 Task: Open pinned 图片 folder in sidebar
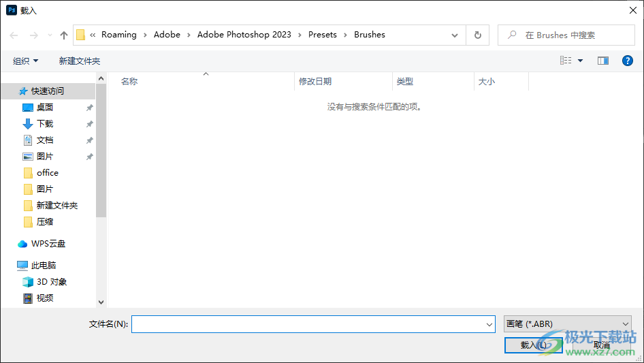45,157
